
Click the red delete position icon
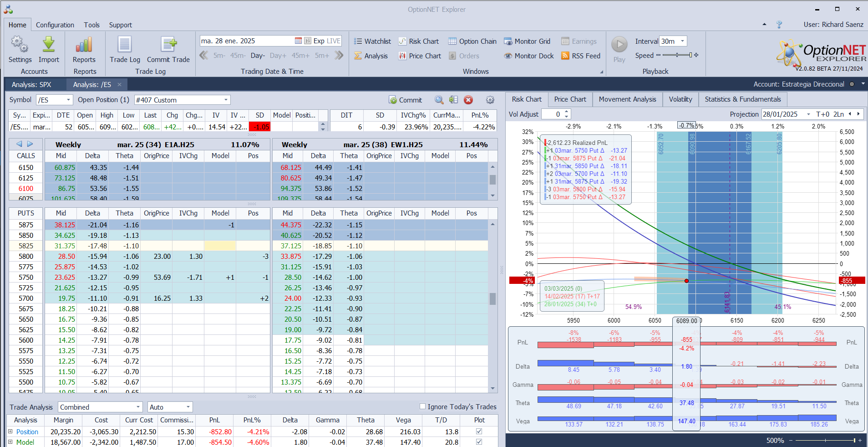pyautogui.click(x=468, y=100)
